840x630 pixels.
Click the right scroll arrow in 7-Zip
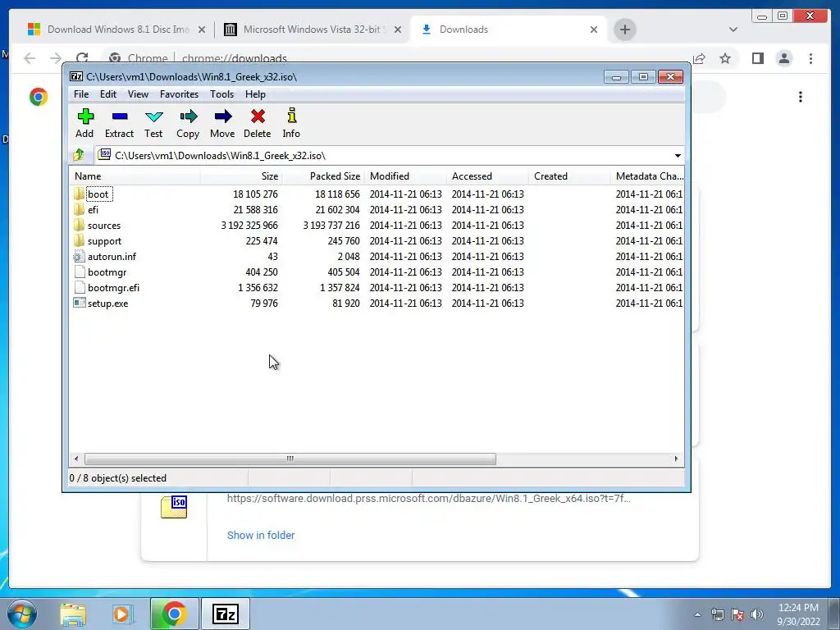[x=676, y=459]
